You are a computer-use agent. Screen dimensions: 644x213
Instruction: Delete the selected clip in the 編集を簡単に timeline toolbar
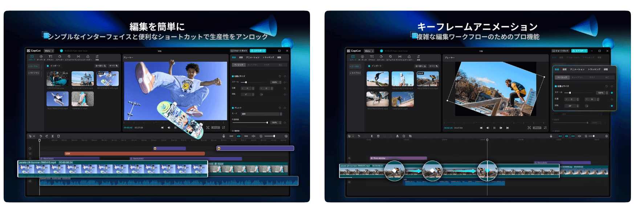pos(58,136)
